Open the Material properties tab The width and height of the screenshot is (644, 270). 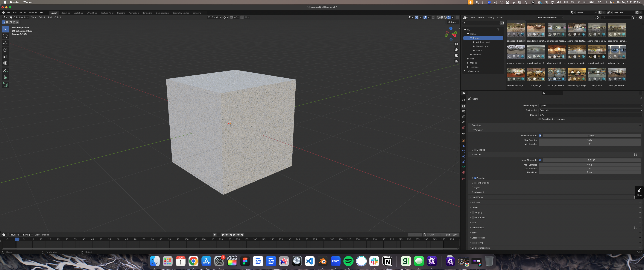tap(464, 172)
